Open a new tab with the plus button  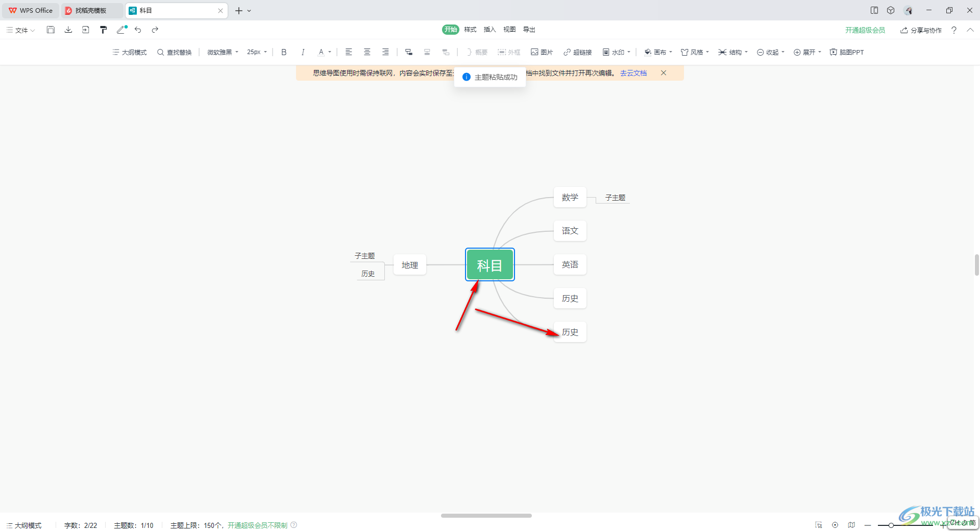coord(238,10)
